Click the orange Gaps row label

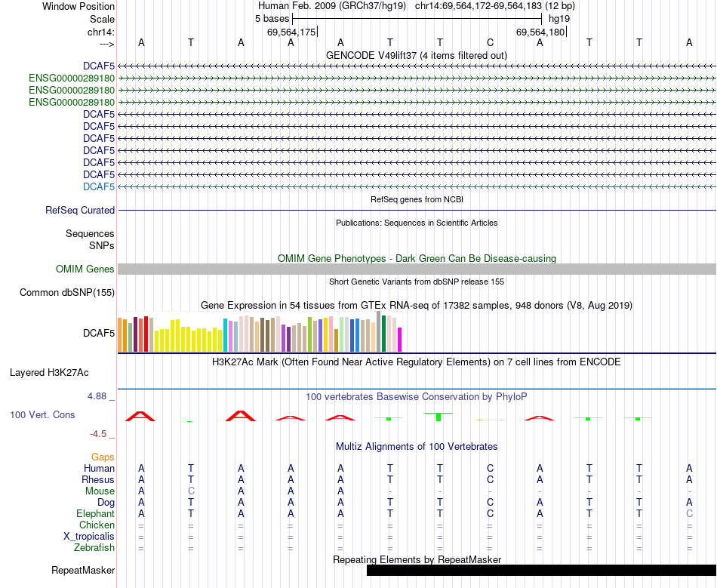103,457
